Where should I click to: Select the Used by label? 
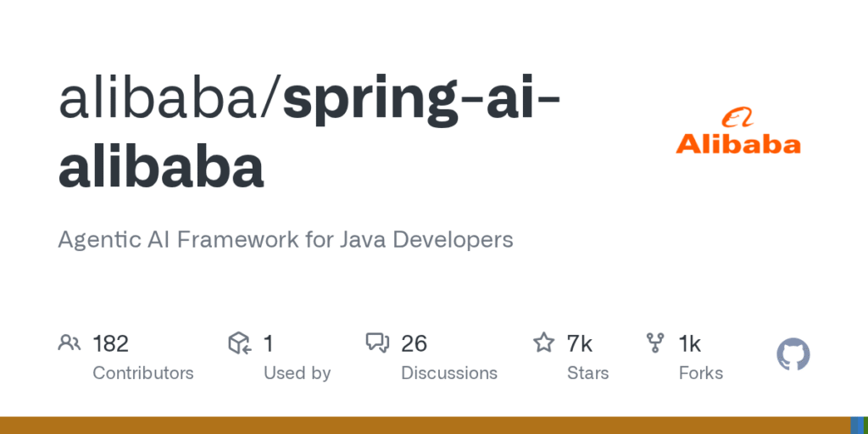297,373
